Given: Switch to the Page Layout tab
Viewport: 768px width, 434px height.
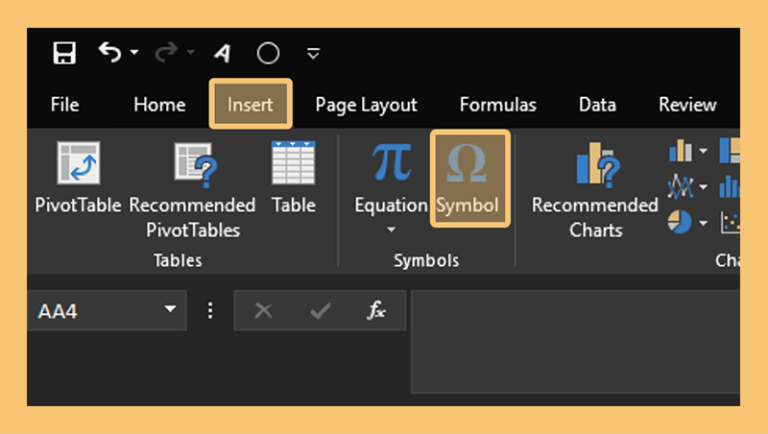Looking at the screenshot, I should [366, 105].
